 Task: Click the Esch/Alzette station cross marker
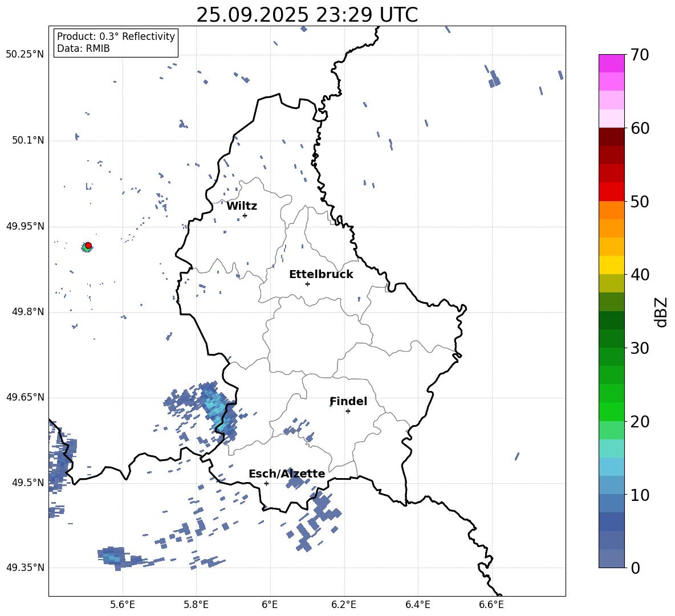coord(266,483)
